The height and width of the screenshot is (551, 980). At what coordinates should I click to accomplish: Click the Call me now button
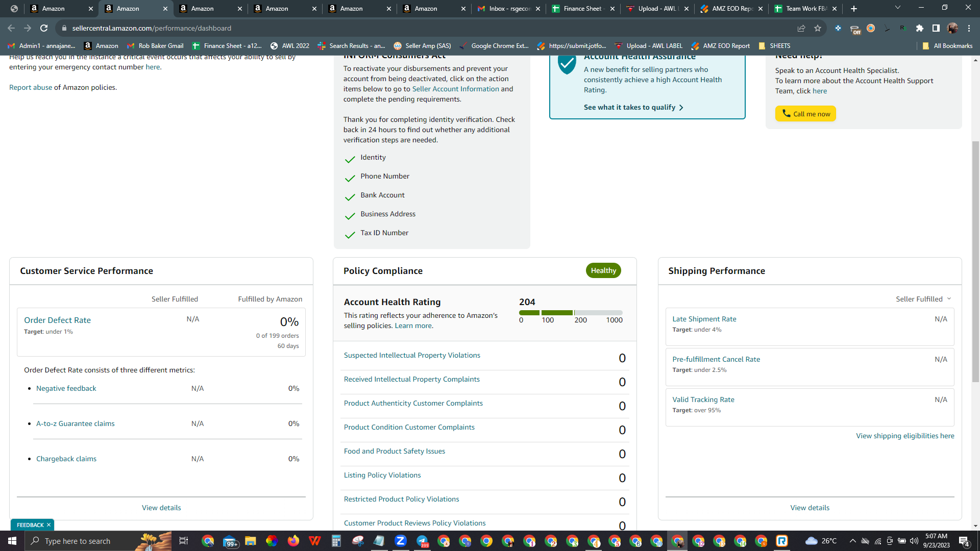805,114
